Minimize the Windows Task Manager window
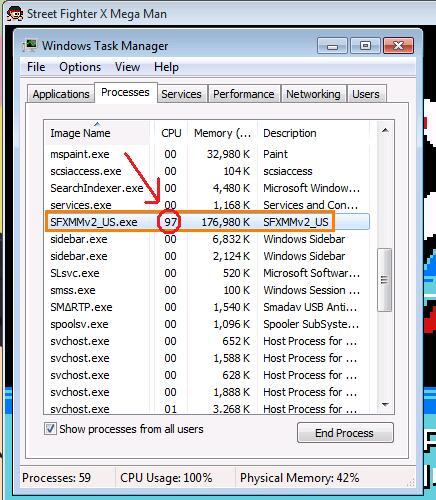436x500 pixels. coord(332,46)
